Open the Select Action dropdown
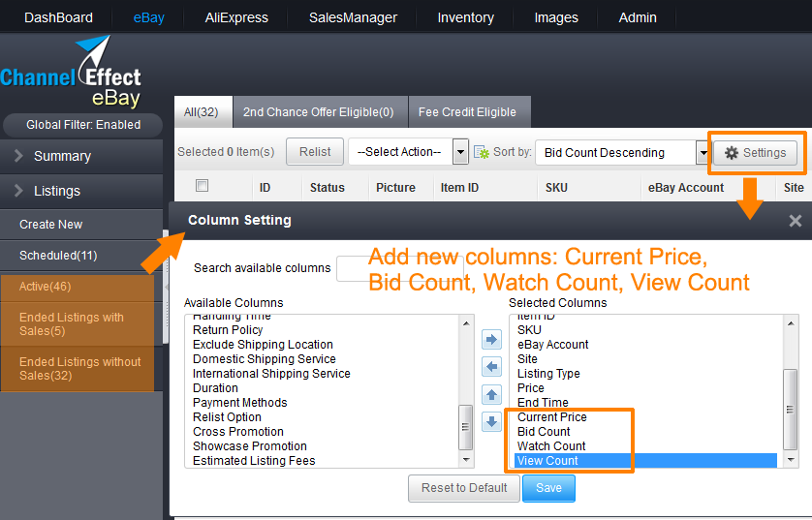812x520 pixels. pyautogui.click(x=408, y=152)
